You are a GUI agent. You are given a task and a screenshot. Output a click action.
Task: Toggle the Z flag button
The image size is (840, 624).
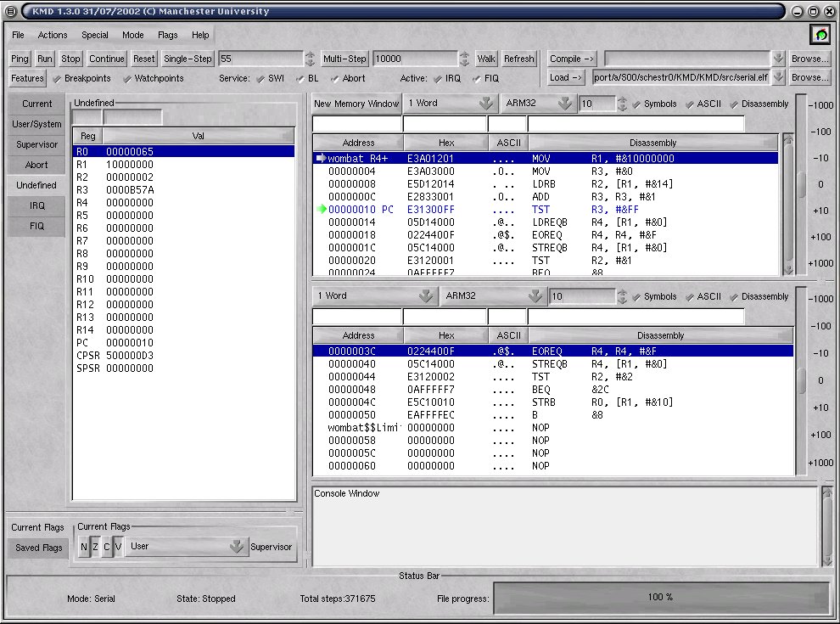point(95,547)
